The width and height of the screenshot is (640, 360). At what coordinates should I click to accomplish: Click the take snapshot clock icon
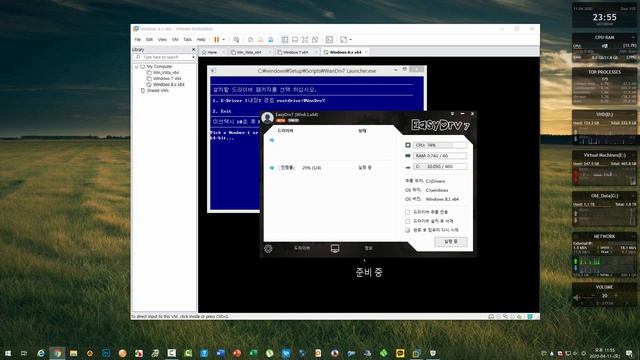(250, 40)
